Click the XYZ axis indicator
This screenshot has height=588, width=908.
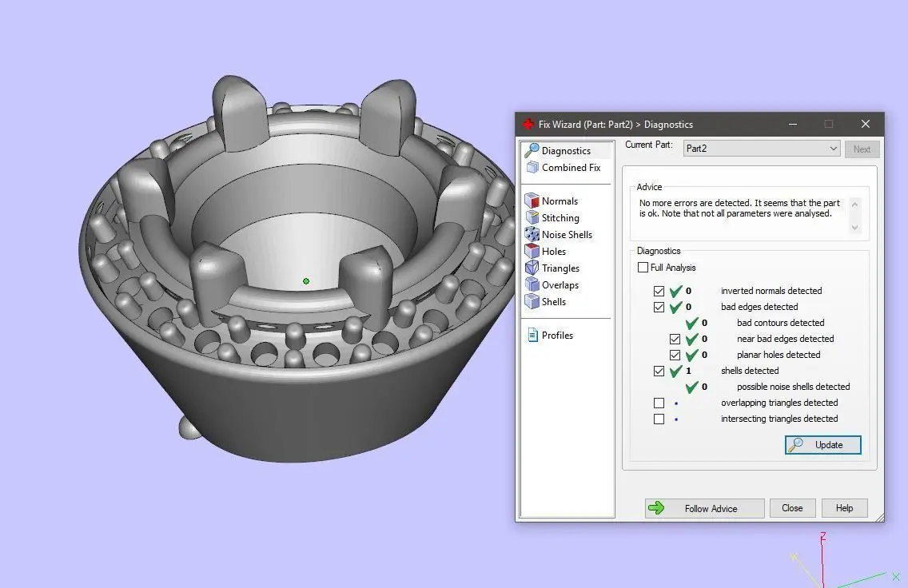click(844, 560)
